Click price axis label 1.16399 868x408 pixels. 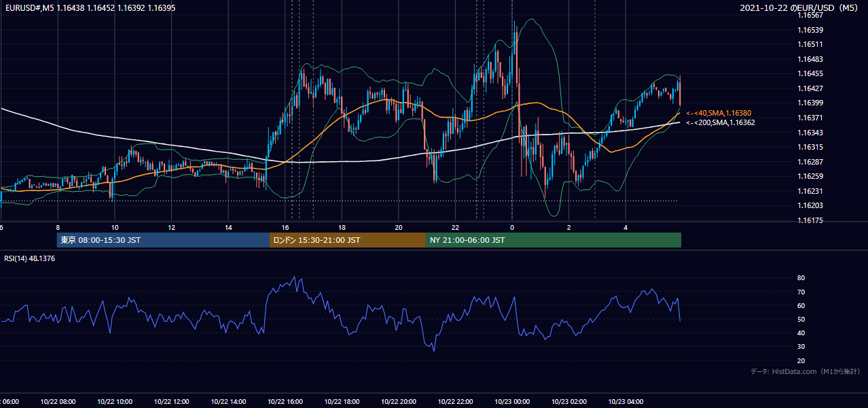tap(810, 103)
